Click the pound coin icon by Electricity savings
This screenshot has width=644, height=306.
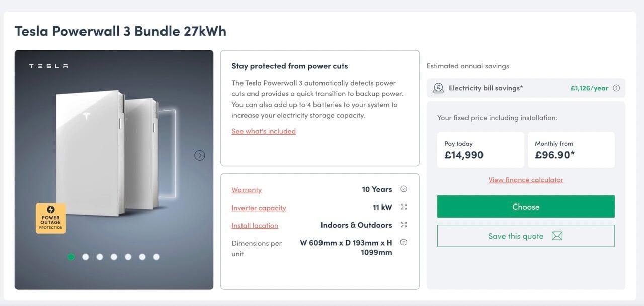pos(438,88)
